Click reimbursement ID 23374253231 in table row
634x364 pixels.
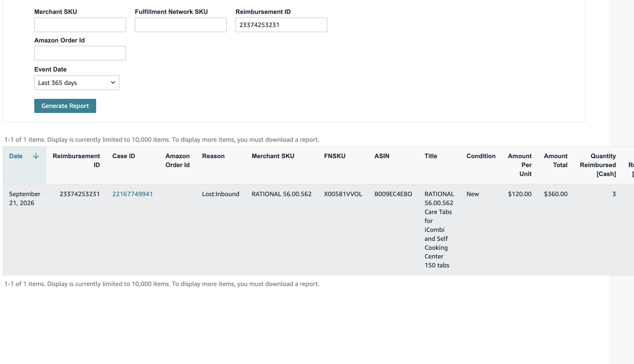point(79,194)
